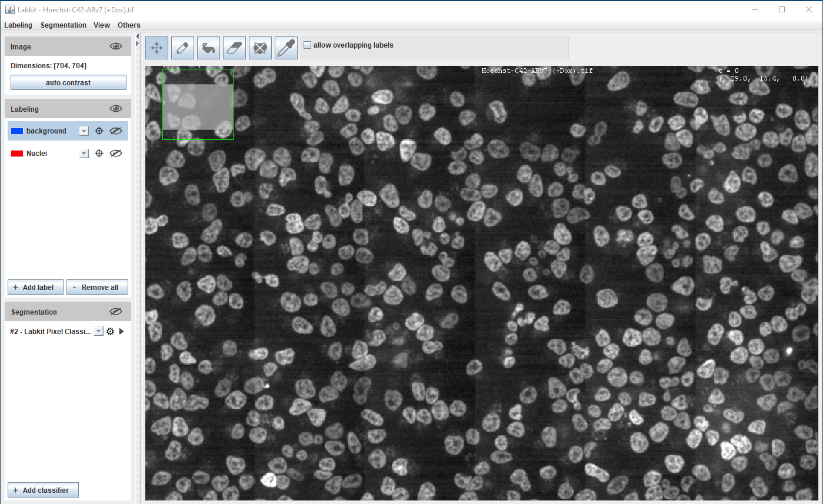
Task: Click the auto contrast button
Action: [68, 83]
